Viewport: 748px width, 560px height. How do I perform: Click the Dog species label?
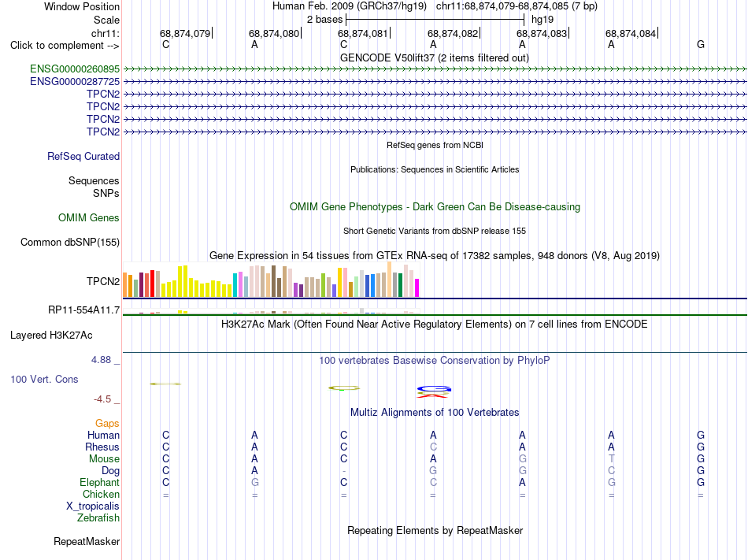[x=110, y=471]
